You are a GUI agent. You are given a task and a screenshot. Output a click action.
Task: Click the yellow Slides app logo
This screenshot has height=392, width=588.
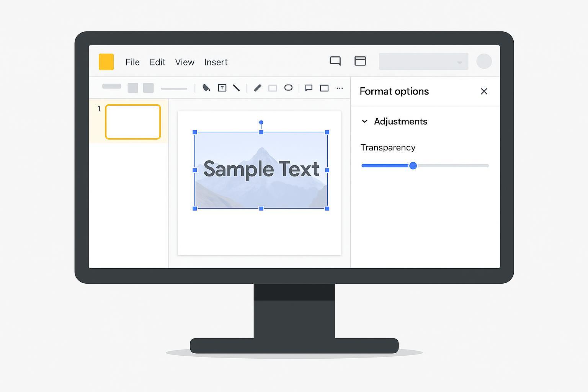pyautogui.click(x=106, y=62)
